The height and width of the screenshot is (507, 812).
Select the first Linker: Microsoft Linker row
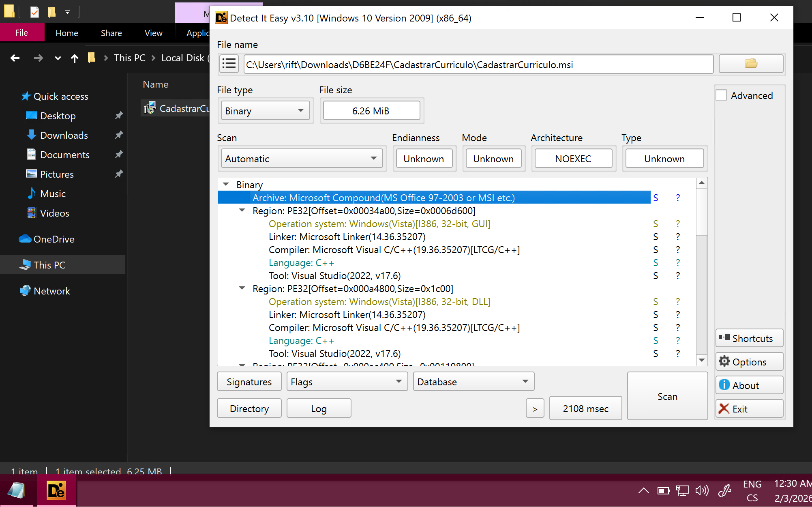tap(347, 236)
